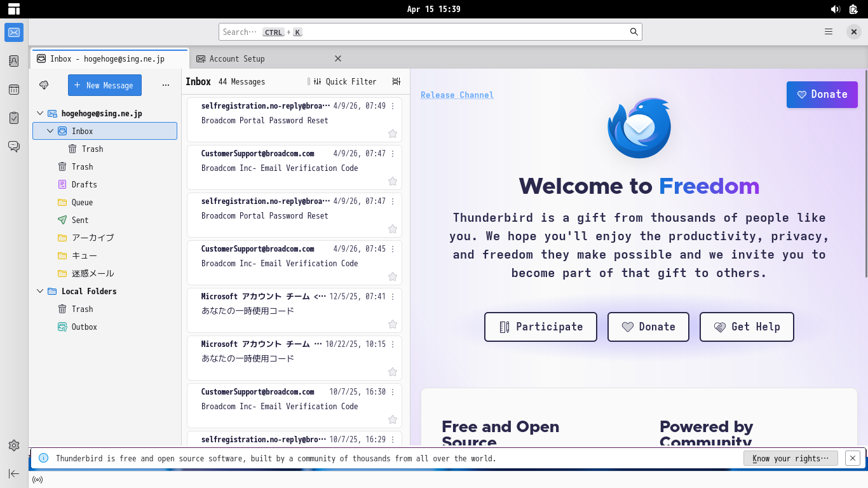Click the Know your rights button

[790, 458]
